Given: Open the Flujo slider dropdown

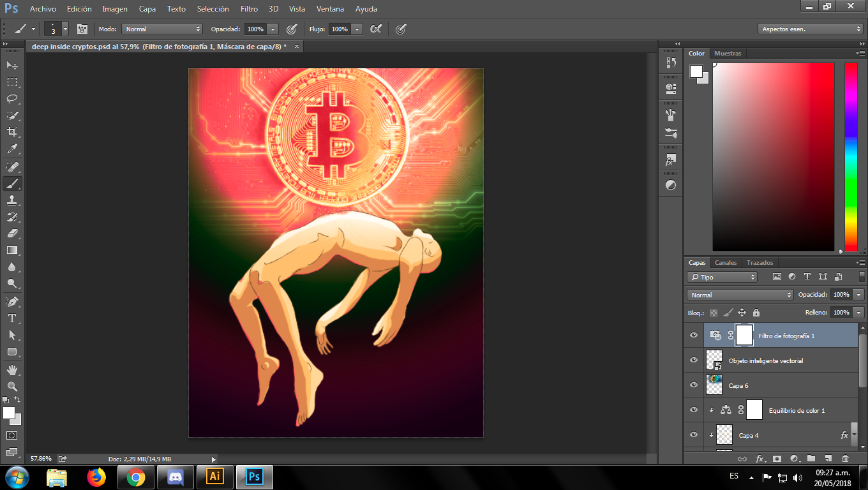Looking at the screenshot, I should point(357,29).
